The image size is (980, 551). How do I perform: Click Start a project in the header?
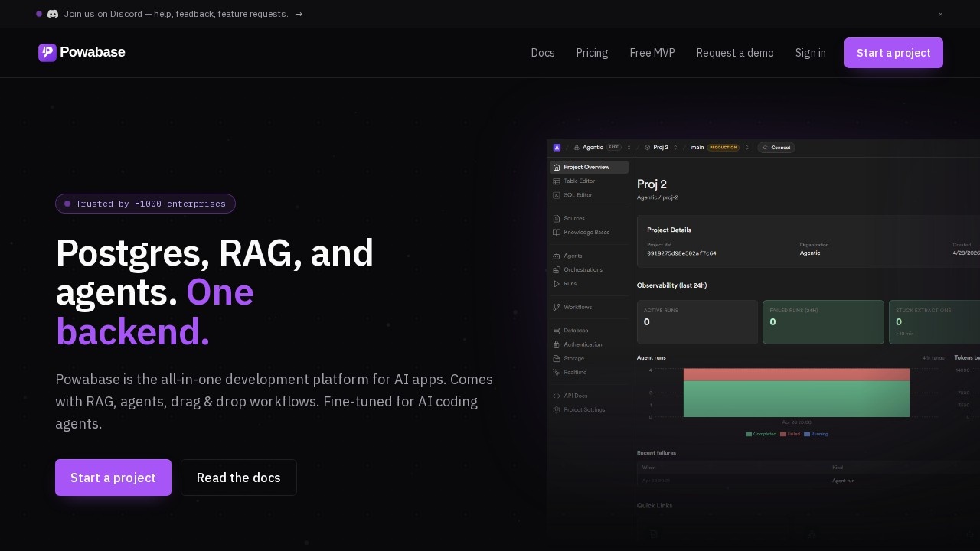tap(893, 53)
